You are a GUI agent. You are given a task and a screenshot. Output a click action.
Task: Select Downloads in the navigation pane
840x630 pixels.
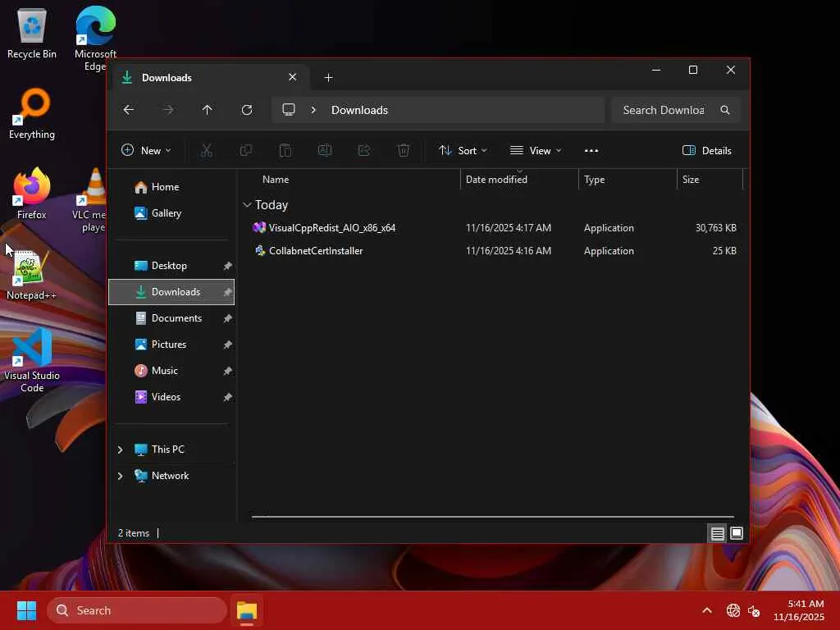[x=171, y=292]
